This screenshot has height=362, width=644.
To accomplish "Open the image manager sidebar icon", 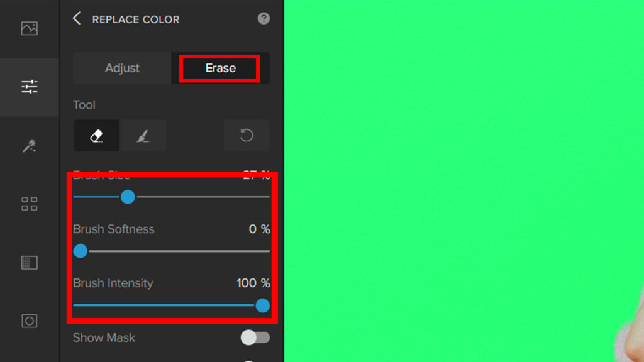I will pos(29,28).
